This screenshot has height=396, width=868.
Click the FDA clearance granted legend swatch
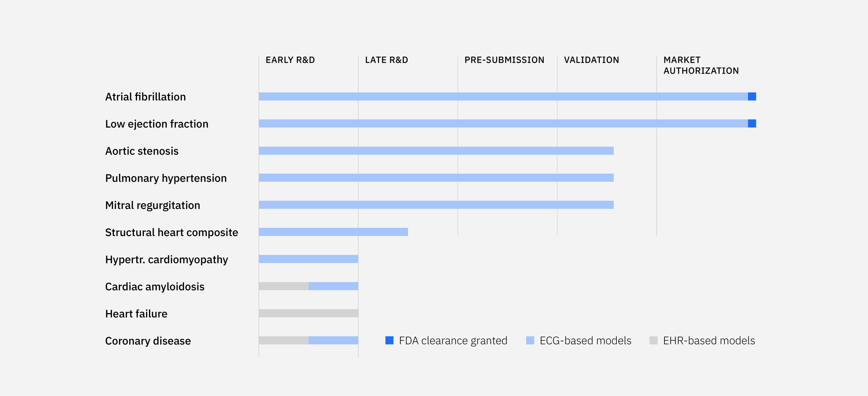tap(389, 340)
